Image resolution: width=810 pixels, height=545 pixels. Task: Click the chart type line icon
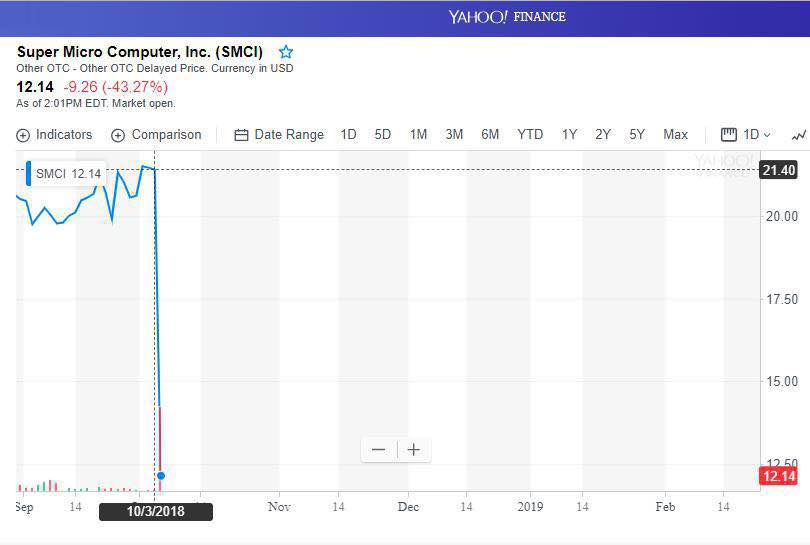(x=798, y=135)
